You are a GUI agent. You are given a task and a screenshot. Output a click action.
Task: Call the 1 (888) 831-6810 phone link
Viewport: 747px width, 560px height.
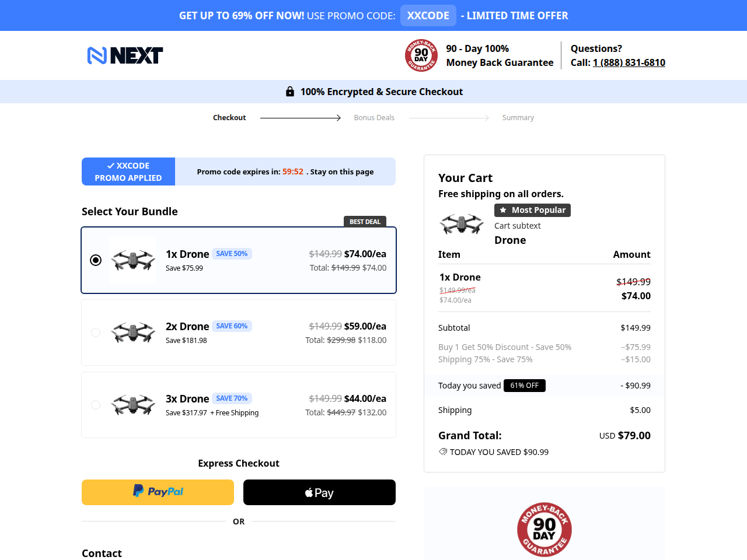[x=629, y=62]
